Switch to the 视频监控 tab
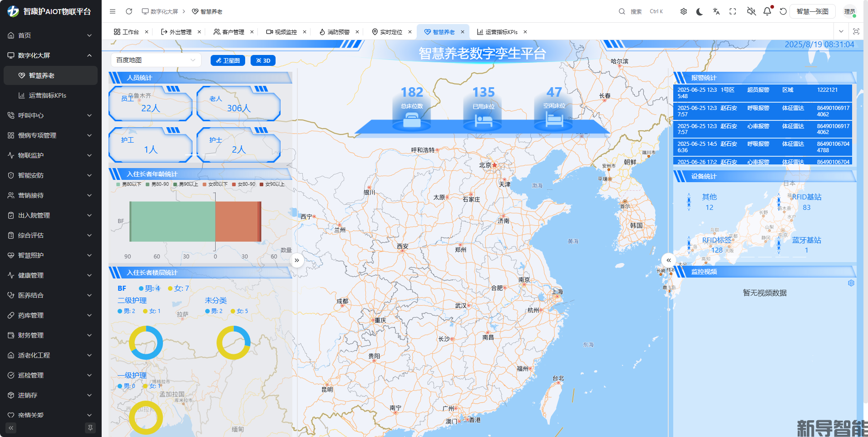 pyautogui.click(x=281, y=32)
